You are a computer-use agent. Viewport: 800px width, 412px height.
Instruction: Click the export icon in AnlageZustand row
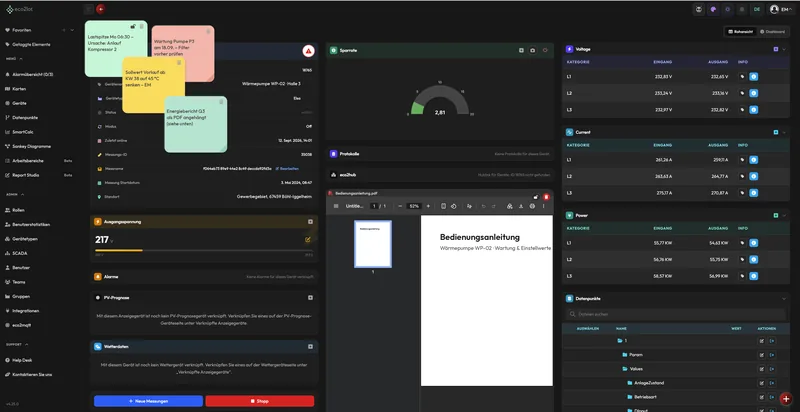pos(772,383)
